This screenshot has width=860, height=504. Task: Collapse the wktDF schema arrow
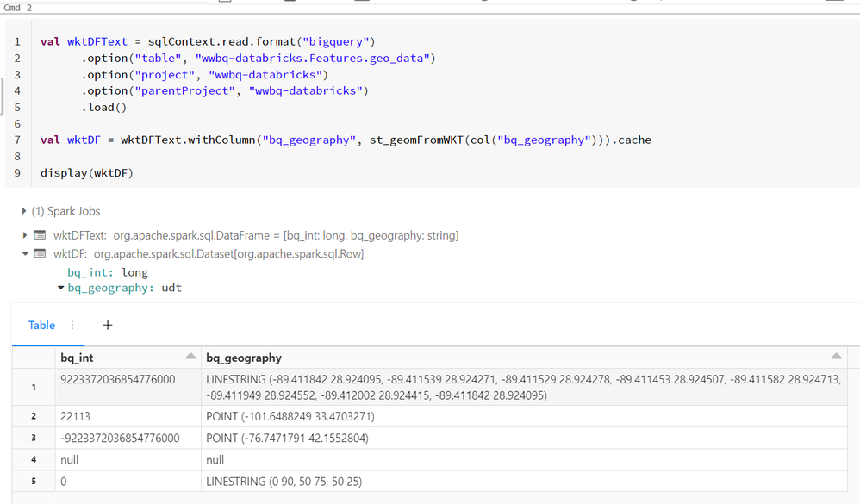(x=24, y=254)
